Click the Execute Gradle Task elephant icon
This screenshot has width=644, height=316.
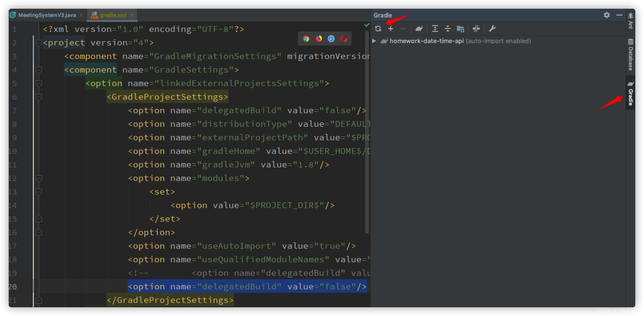[x=419, y=29]
